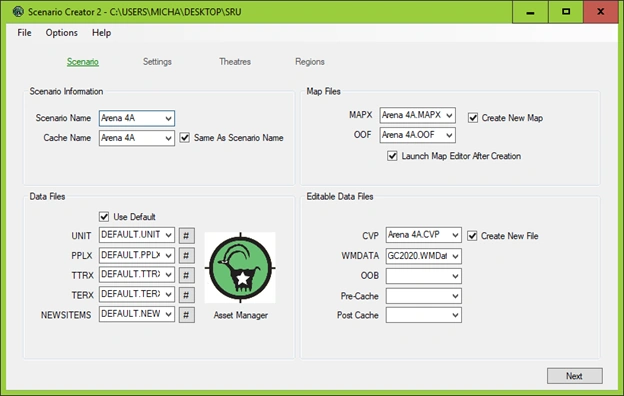
Task: Expand the TTRX data file dropdown
Action: [168, 275]
